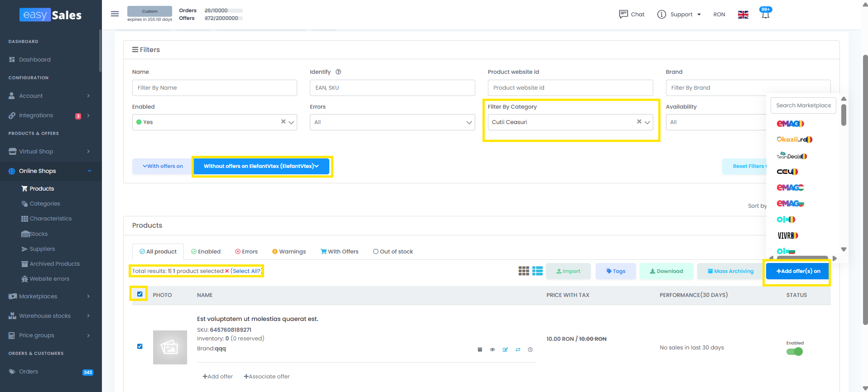Open the Enabled filter dropdown
The image size is (868, 392).
tap(214, 122)
